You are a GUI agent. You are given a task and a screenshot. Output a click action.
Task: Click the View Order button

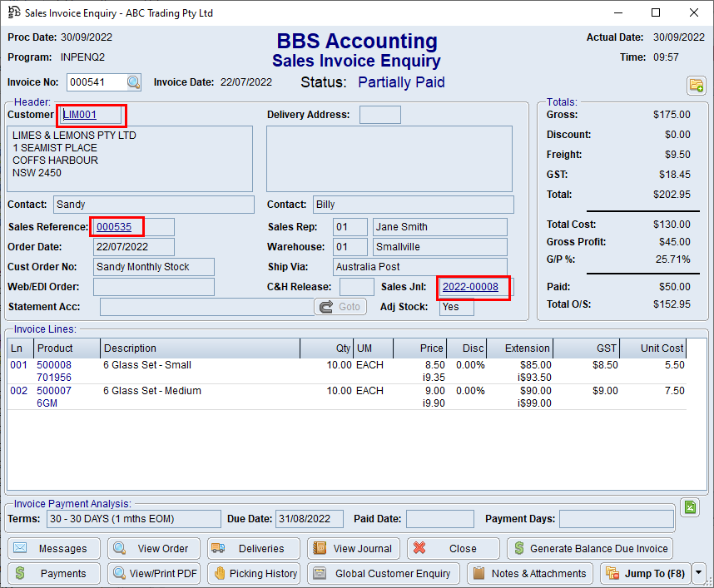154,549
